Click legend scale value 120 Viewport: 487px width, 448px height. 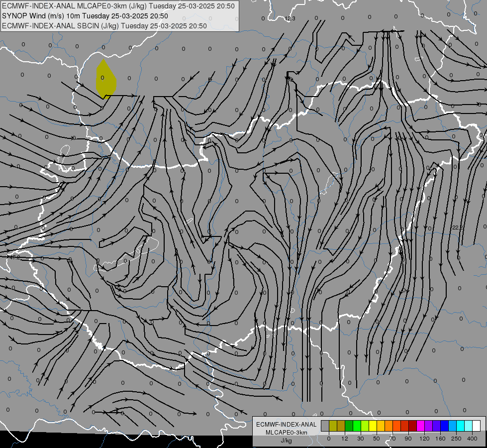[x=424, y=439]
